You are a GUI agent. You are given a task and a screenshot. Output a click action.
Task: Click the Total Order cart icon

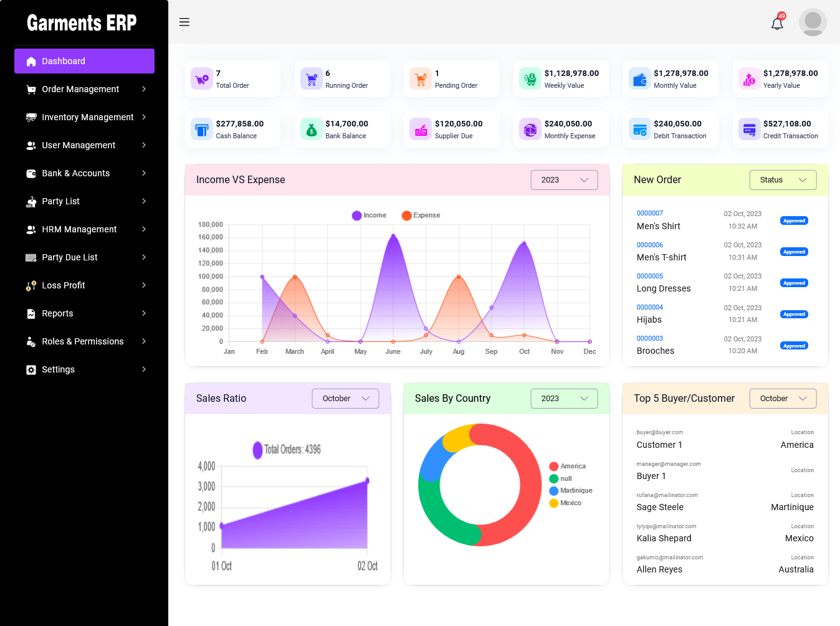click(201, 79)
